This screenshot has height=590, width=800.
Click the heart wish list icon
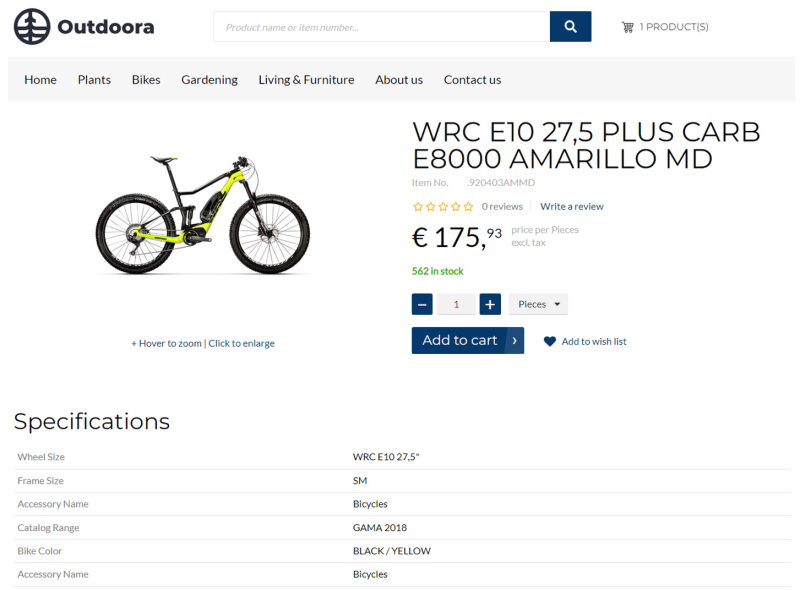[549, 341]
